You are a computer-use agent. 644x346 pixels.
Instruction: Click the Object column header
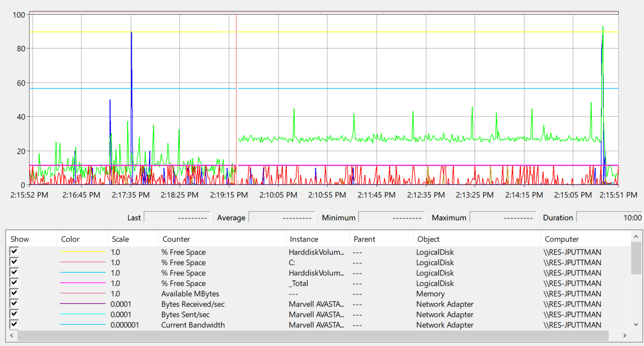coord(428,239)
